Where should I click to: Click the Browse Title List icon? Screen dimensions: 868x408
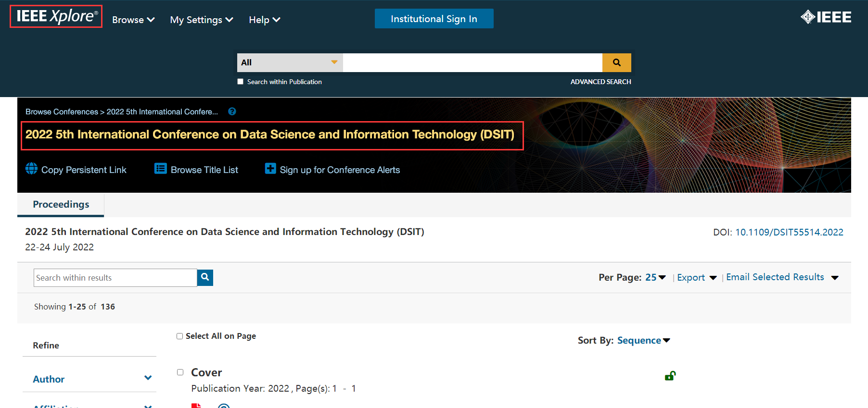[160, 169]
